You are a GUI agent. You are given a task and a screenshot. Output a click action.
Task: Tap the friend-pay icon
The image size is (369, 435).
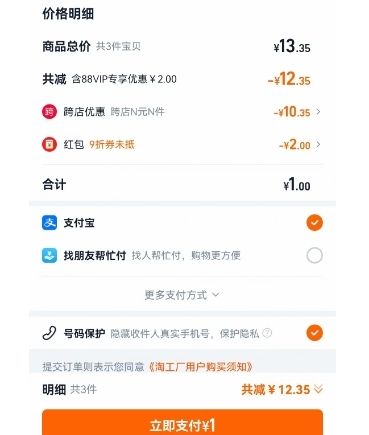(49, 256)
